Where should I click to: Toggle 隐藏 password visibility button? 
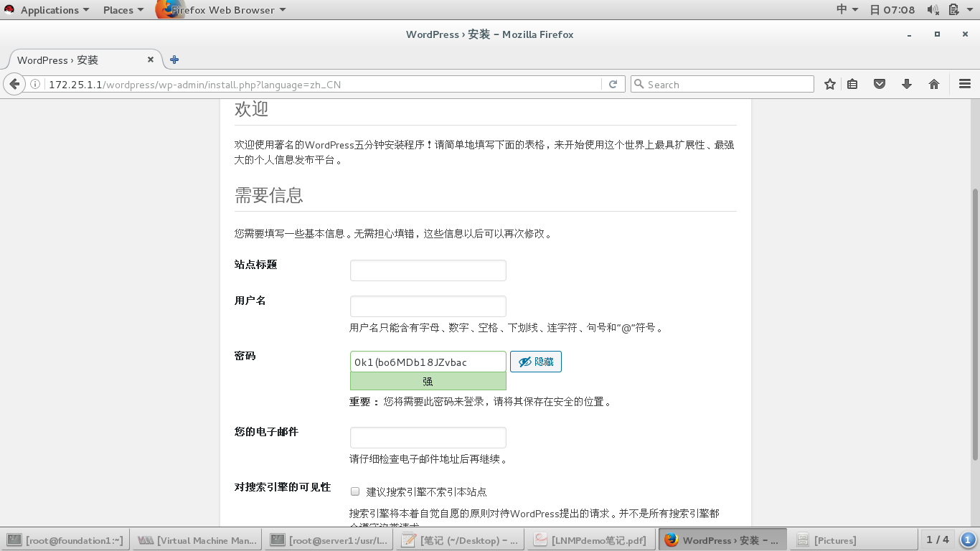pos(536,362)
